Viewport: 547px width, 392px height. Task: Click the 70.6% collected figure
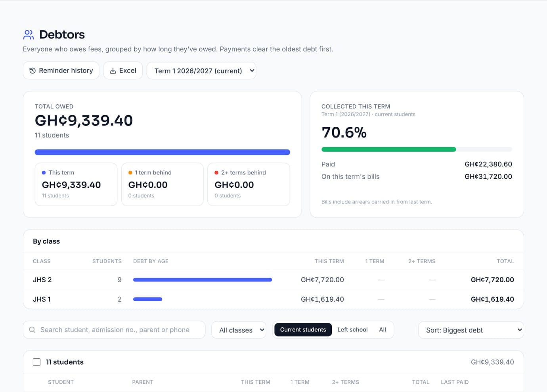(x=344, y=132)
